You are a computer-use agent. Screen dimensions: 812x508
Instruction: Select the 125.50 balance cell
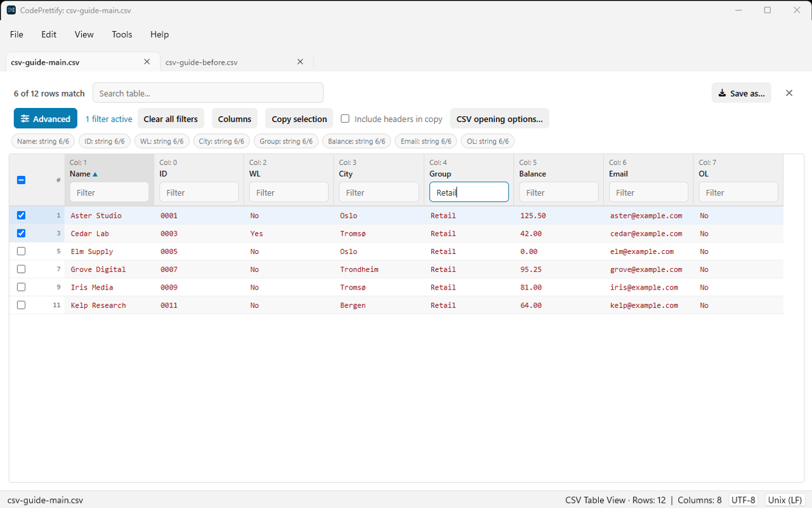tap(558, 215)
